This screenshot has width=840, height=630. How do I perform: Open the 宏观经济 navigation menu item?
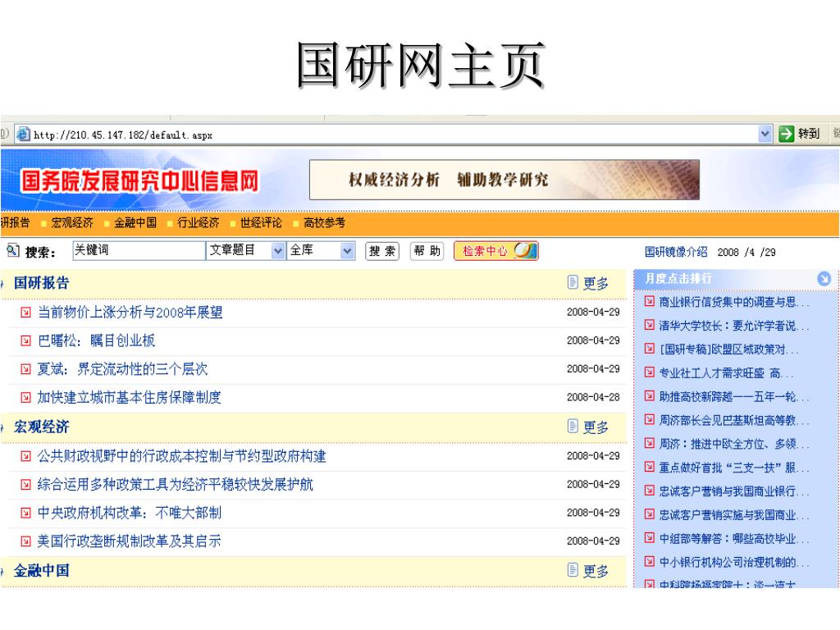[72, 223]
